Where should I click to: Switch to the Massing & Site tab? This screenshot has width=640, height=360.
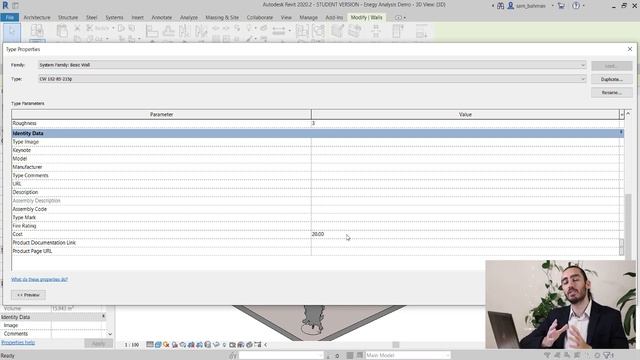222,18
